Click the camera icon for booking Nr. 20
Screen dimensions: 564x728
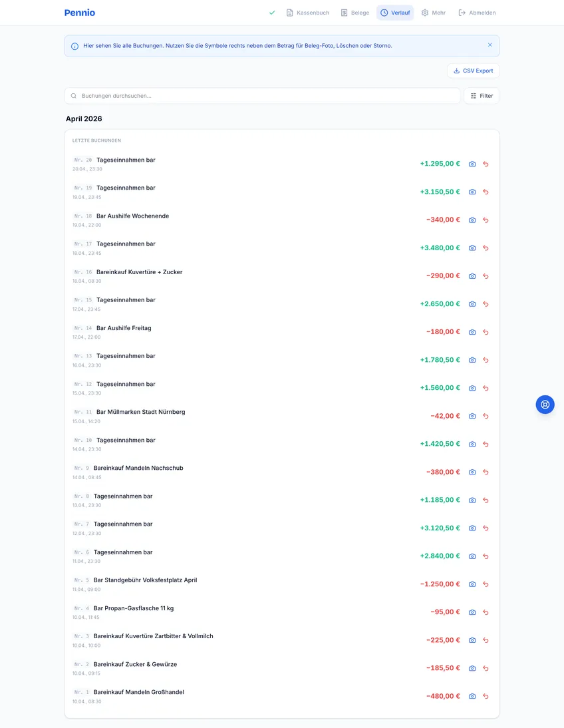pyautogui.click(x=472, y=164)
